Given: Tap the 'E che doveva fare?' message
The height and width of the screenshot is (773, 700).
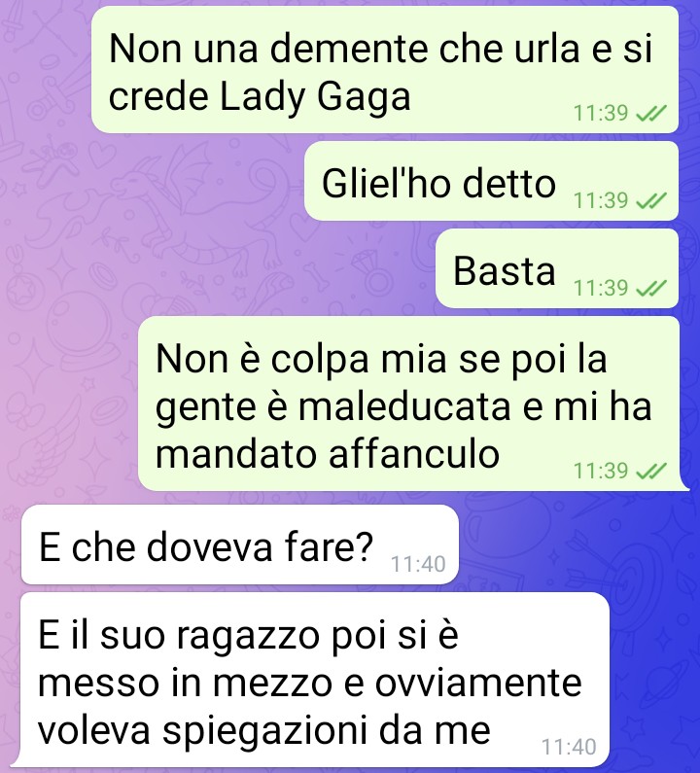Looking at the screenshot, I should pos(239,545).
